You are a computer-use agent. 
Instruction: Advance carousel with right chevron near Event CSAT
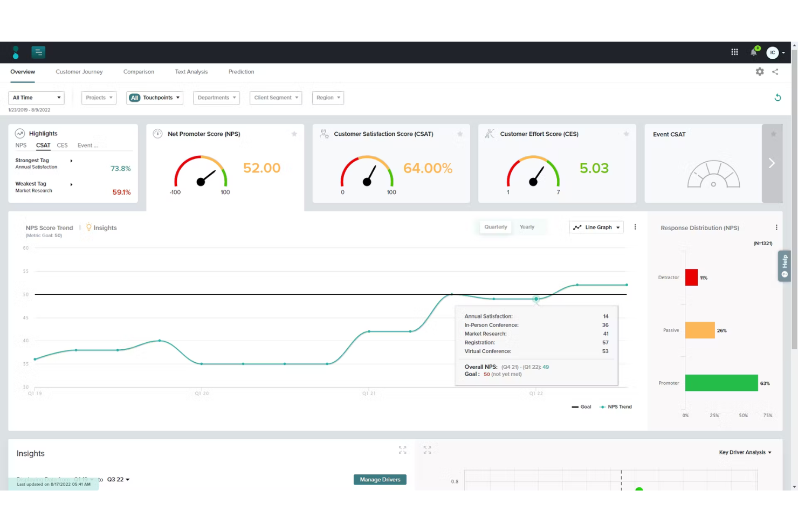tap(772, 163)
